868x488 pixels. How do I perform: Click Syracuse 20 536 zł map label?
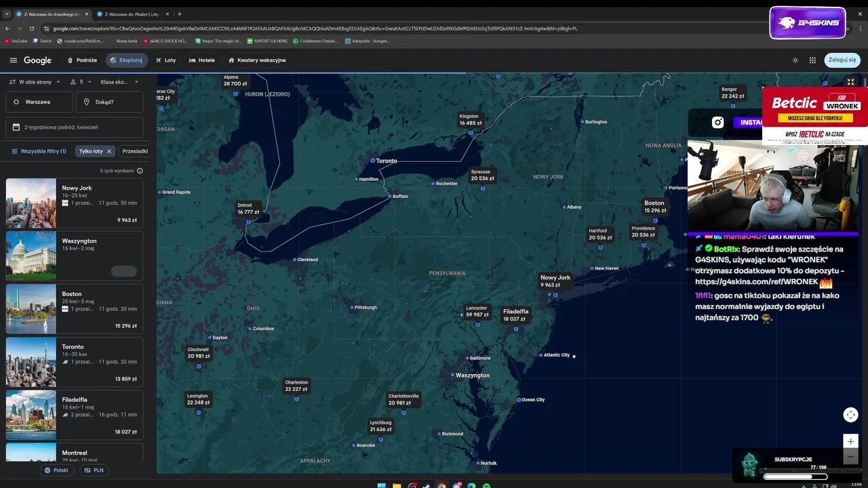click(482, 175)
